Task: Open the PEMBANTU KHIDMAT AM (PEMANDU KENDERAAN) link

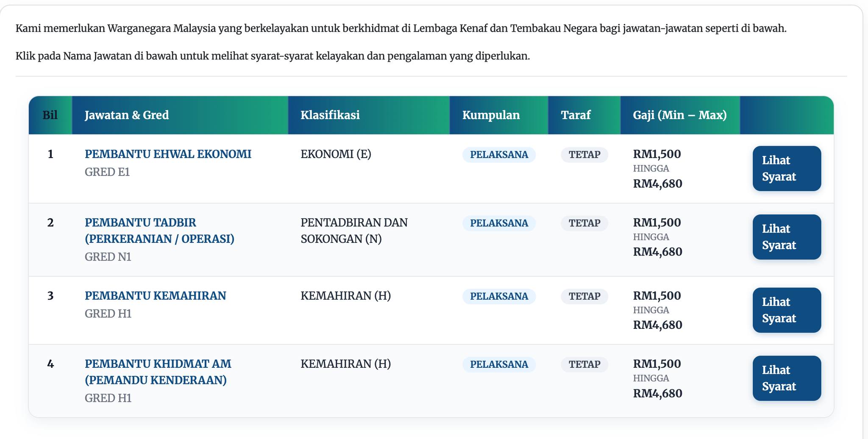Action: pyautogui.click(x=158, y=372)
